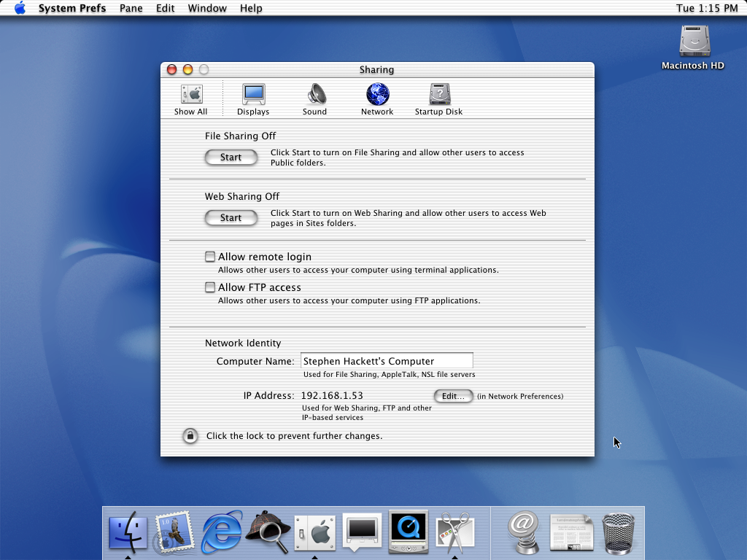Launch QuickTime Player from the Dock
The image size is (747, 560).
(408, 532)
